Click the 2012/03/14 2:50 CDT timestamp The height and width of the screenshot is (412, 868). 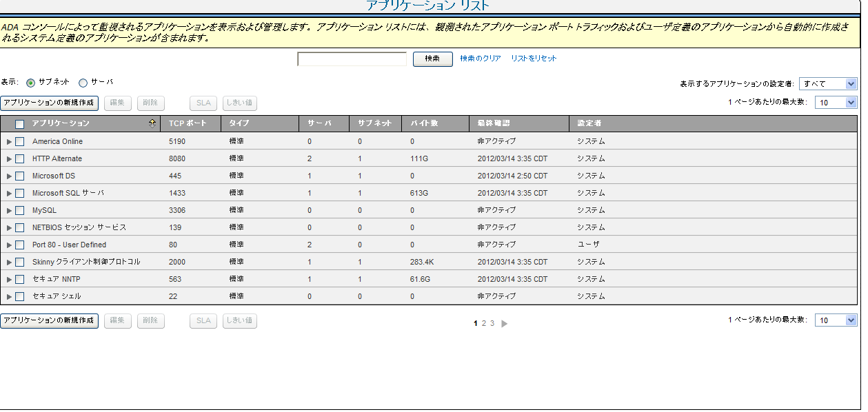(512, 176)
